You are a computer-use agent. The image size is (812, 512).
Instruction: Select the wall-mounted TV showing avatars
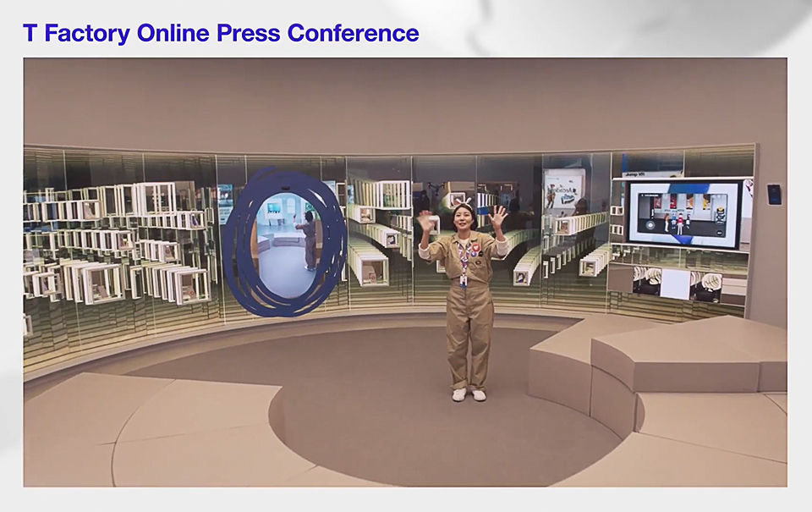tap(683, 213)
